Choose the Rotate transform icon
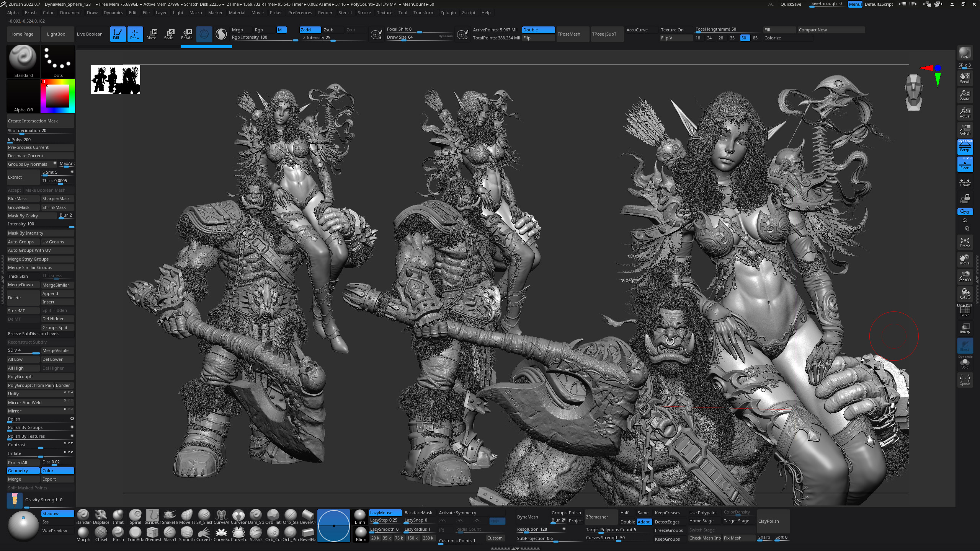Image resolution: width=980 pixels, height=551 pixels. pos(187,34)
